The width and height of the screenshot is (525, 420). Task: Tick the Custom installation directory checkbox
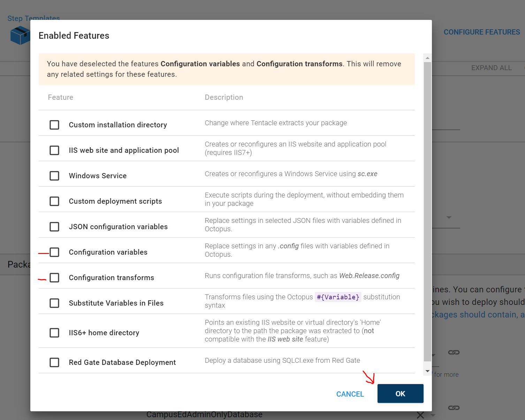coord(54,125)
